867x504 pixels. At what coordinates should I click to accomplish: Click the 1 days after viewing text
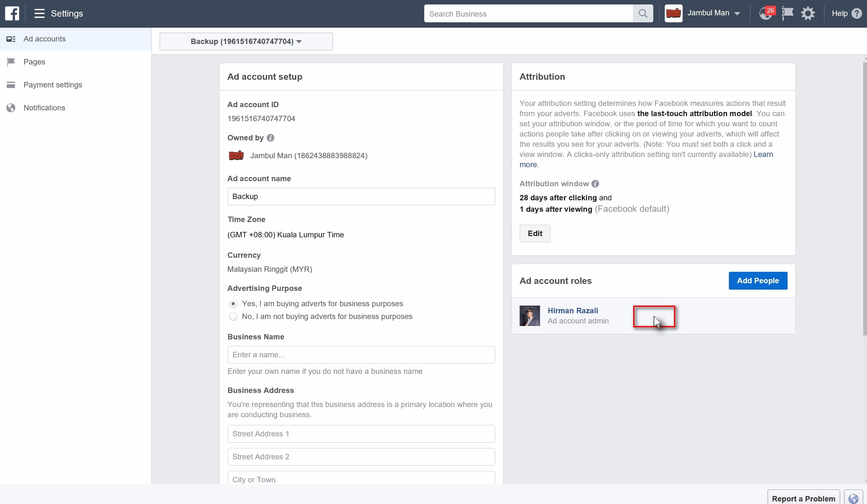tap(556, 209)
